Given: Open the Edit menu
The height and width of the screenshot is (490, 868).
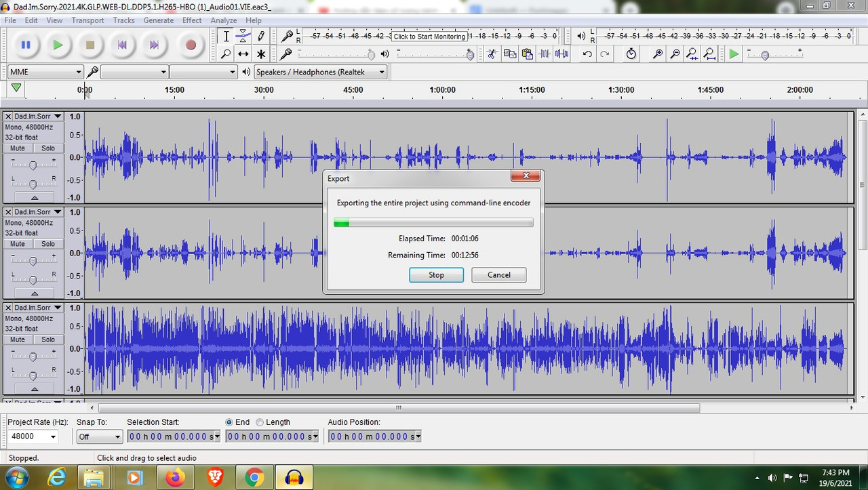Looking at the screenshot, I should tap(31, 20).
